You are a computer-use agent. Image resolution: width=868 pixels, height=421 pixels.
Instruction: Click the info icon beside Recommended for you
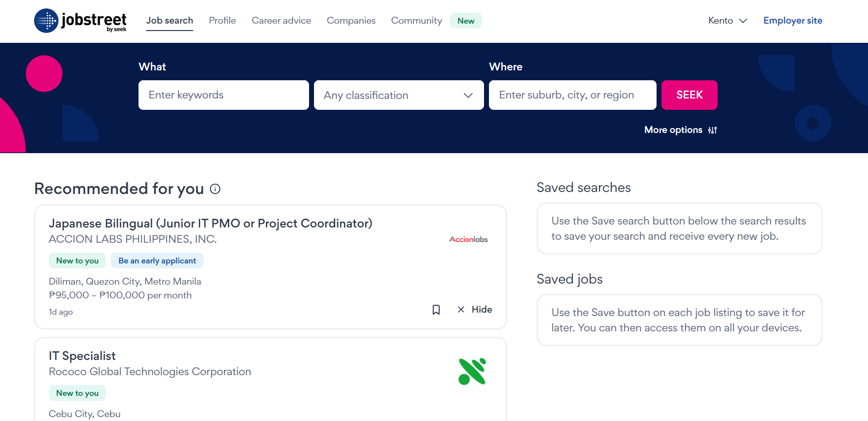click(x=215, y=189)
